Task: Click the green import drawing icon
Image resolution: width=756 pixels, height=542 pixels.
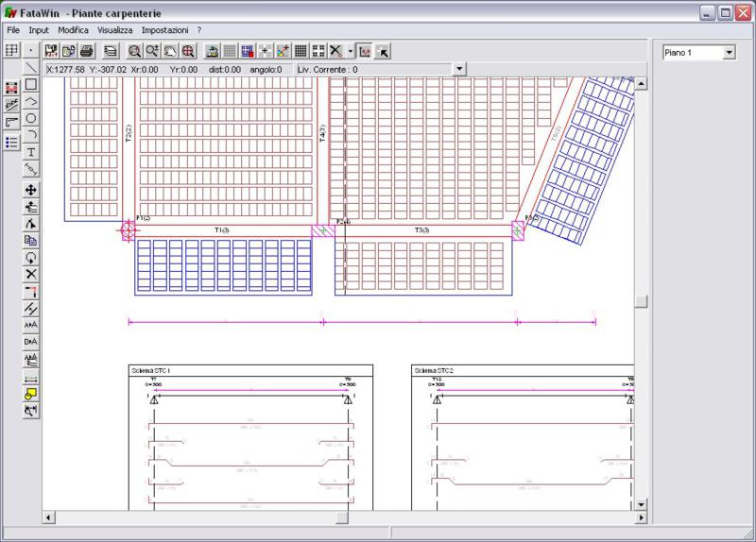Action: (212, 51)
